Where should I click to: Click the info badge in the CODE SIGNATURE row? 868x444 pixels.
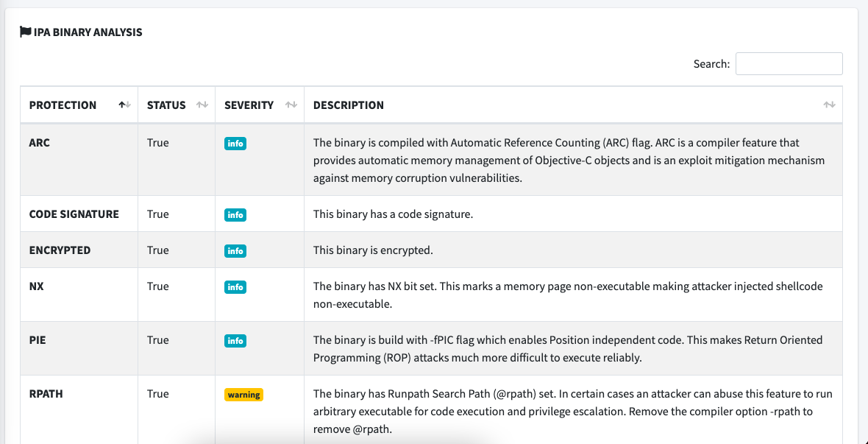pyautogui.click(x=235, y=214)
